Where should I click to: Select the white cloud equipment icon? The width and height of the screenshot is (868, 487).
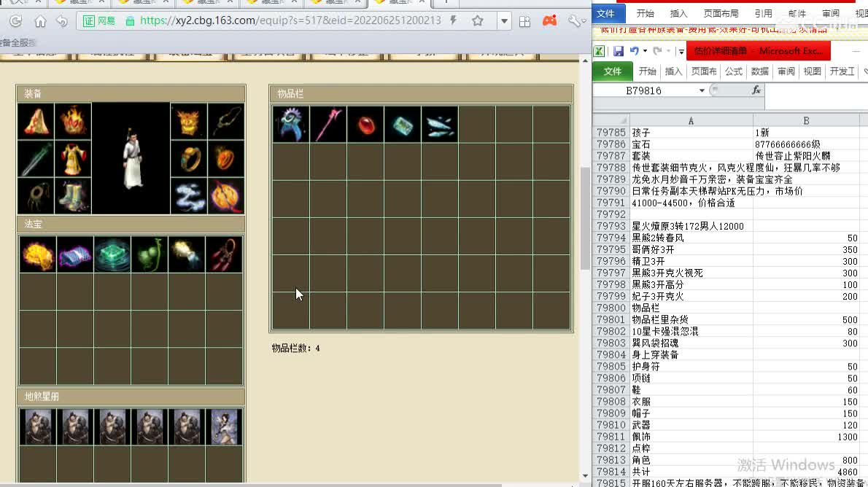coord(189,196)
